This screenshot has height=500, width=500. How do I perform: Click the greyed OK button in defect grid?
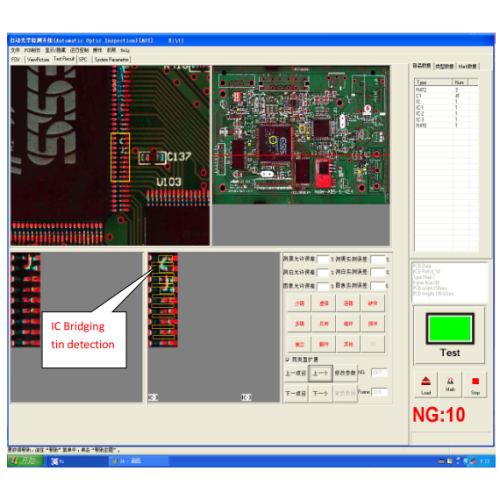click(373, 344)
